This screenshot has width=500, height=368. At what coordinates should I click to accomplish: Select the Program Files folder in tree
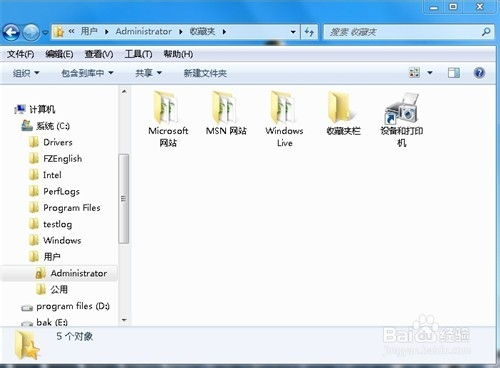(72, 208)
